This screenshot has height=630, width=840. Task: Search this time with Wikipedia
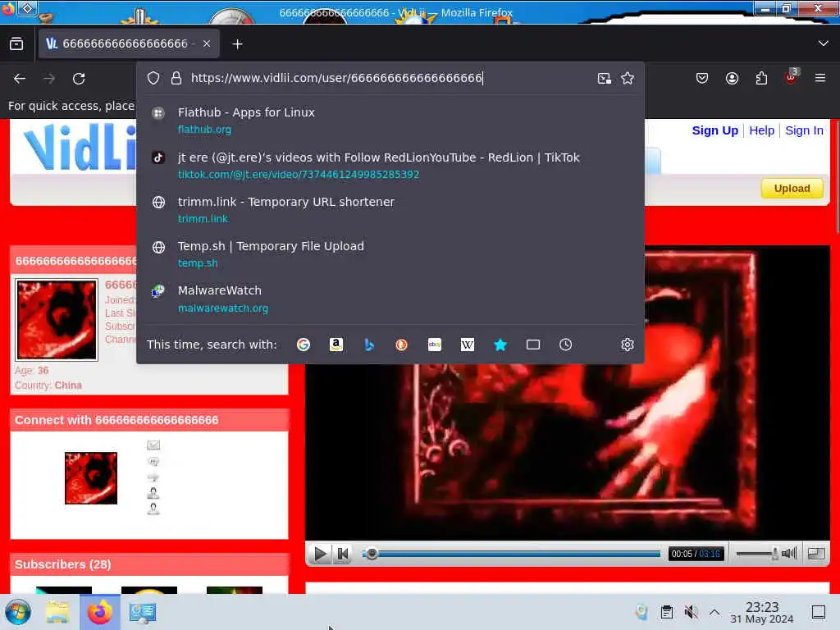(x=467, y=345)
